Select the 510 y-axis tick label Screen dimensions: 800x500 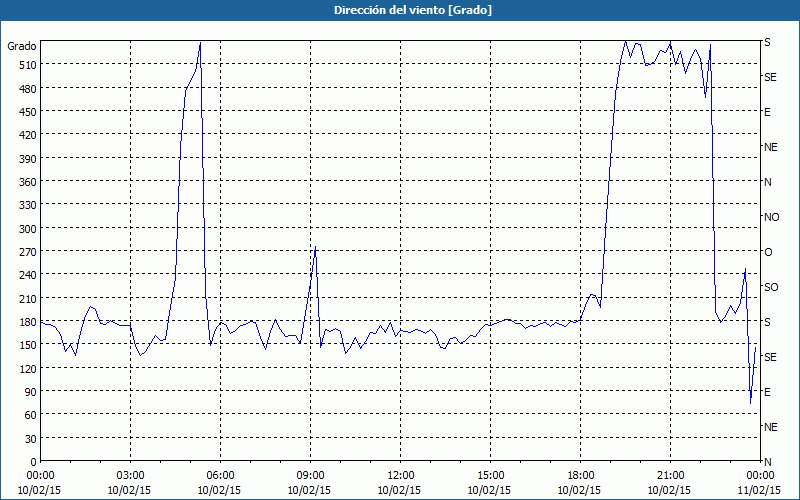28,65
